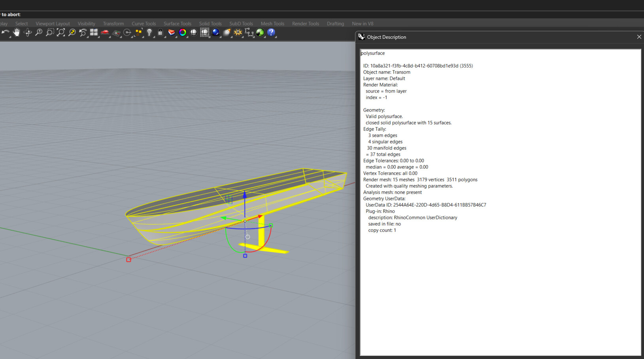Open the Curve Tools menu
Screen dimensions: 644x359
click(x=144, y=23)
